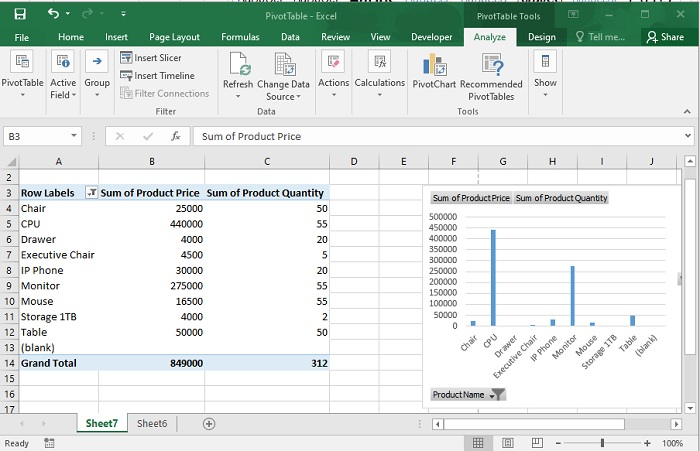
Task: Click the Insert Timeline button
Action: pos(156,75)
